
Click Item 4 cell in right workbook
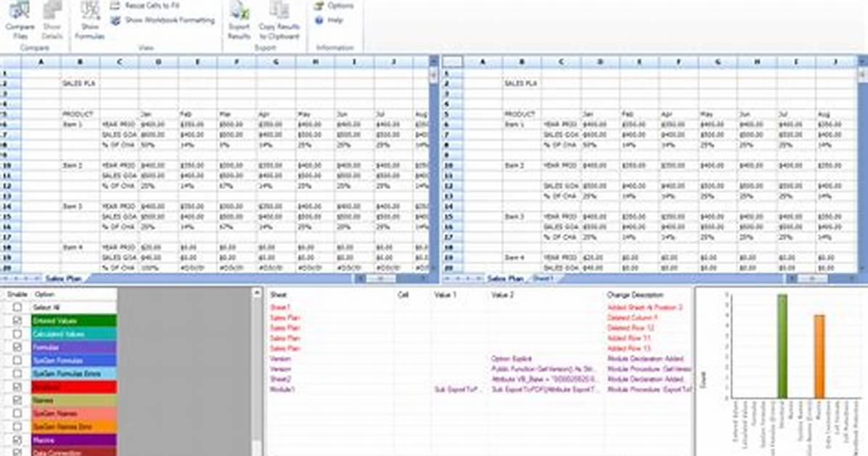coord(522,258)
